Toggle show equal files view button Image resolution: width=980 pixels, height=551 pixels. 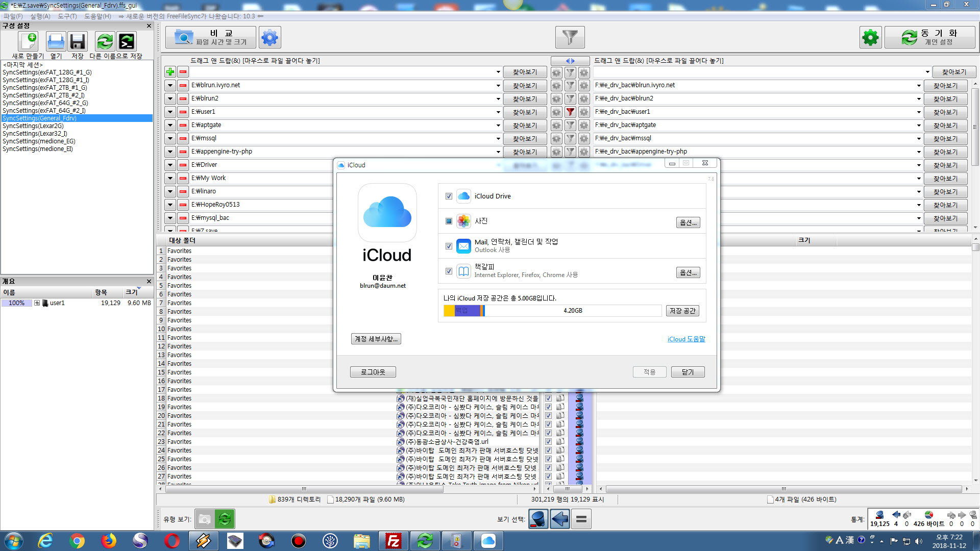click(581, 519)
